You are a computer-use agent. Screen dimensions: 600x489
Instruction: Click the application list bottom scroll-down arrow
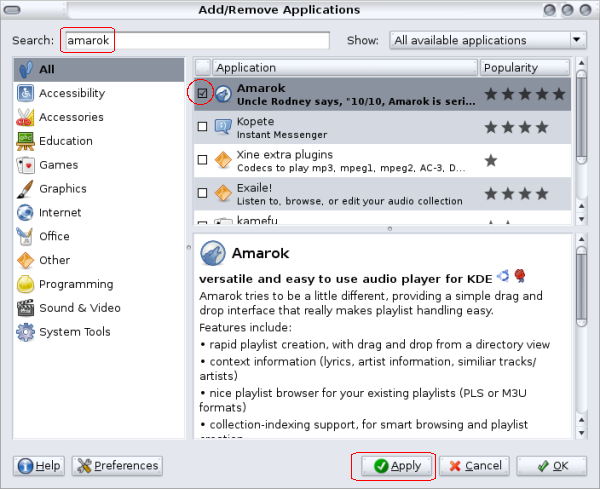pos(581,219)
